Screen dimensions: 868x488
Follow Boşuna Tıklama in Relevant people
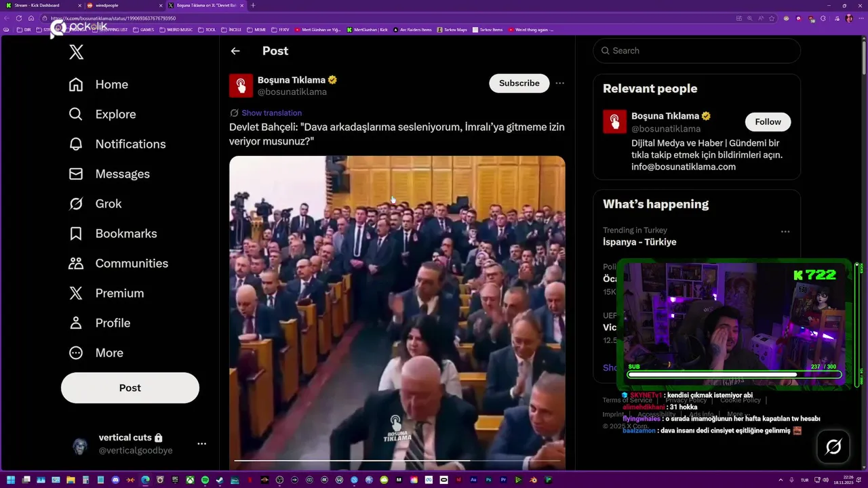coord(768,121)
